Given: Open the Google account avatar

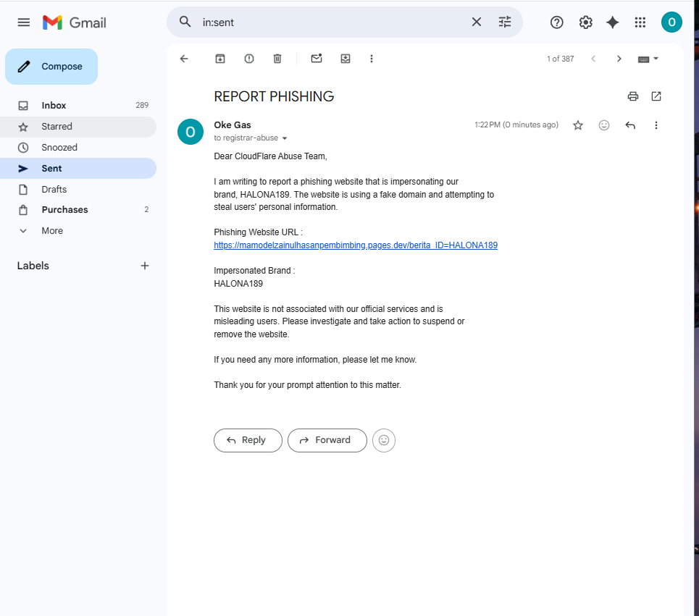Looking at the screenshot, I should (x=671, y=22).
